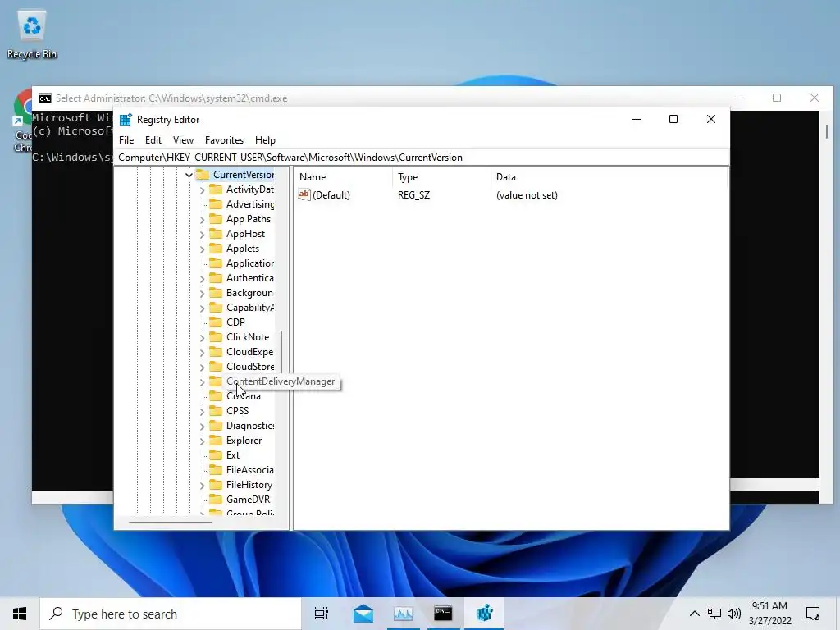Select the FileHistory key

click(x=249, y=484)
